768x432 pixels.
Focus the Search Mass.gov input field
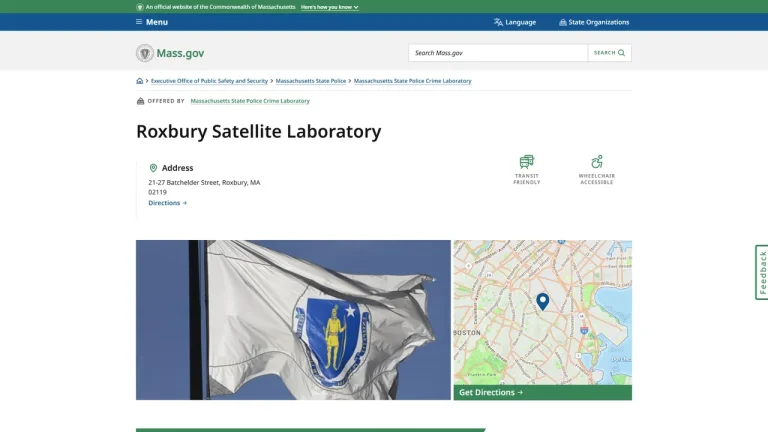click(498, 53)
